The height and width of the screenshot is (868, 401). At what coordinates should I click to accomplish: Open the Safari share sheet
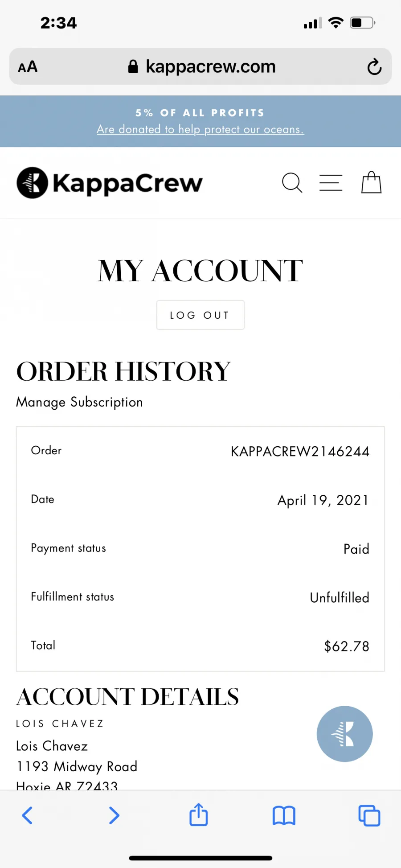pyautogui.click(x=199, y=815)
